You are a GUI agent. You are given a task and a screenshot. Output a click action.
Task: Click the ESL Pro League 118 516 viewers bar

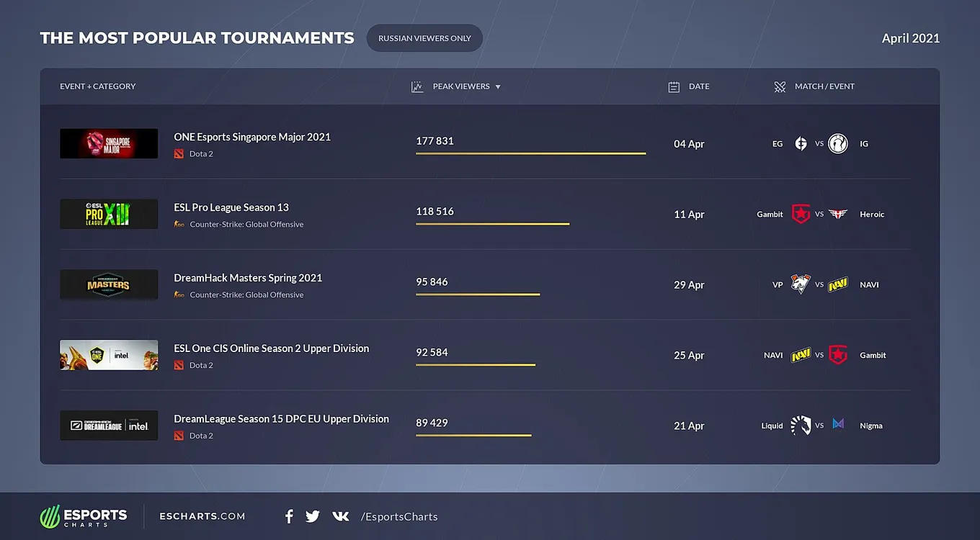(492, 224)
